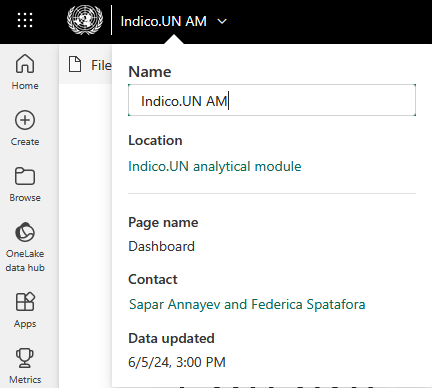Go to Home in the sidebar

coord(25,64)
